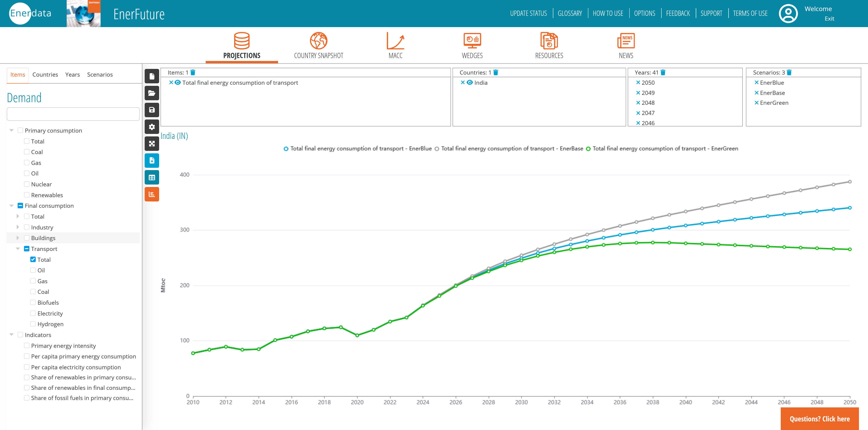Click the fullscreen expand icon

pos(152,144)
